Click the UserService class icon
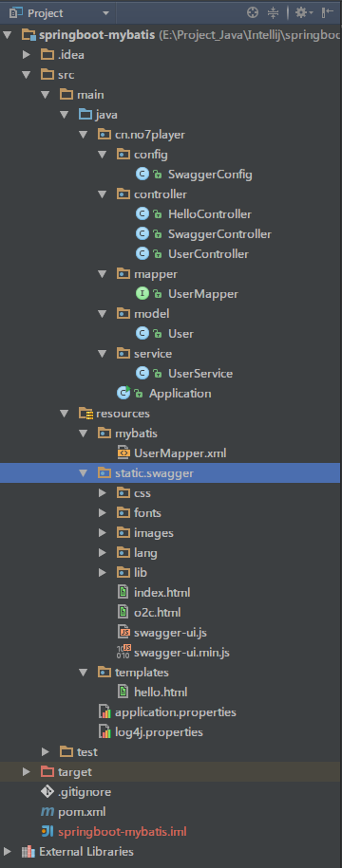 [x=142, y=374]
